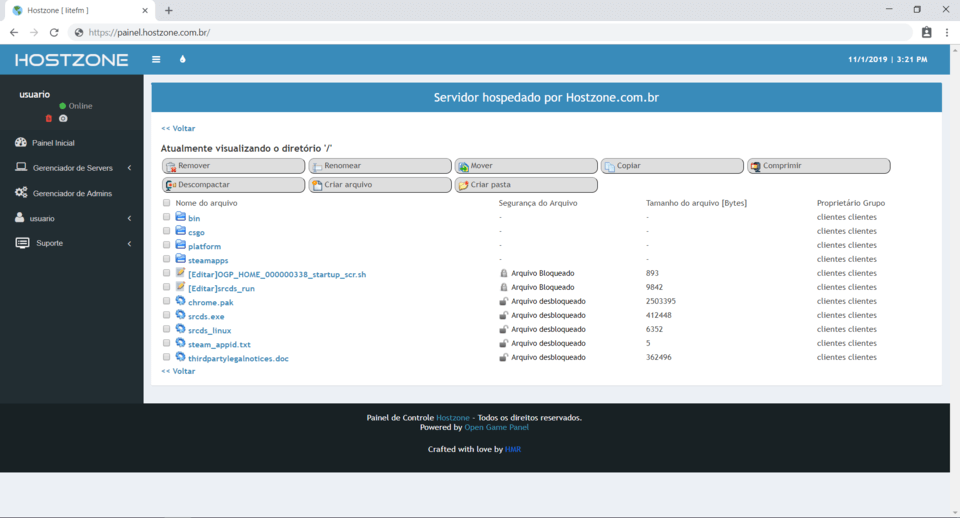Viewport: 960px width, 518px height.
Task: Check the checkbox for steamapps folder
Action: pyautogui.click(x=167, y=259)
